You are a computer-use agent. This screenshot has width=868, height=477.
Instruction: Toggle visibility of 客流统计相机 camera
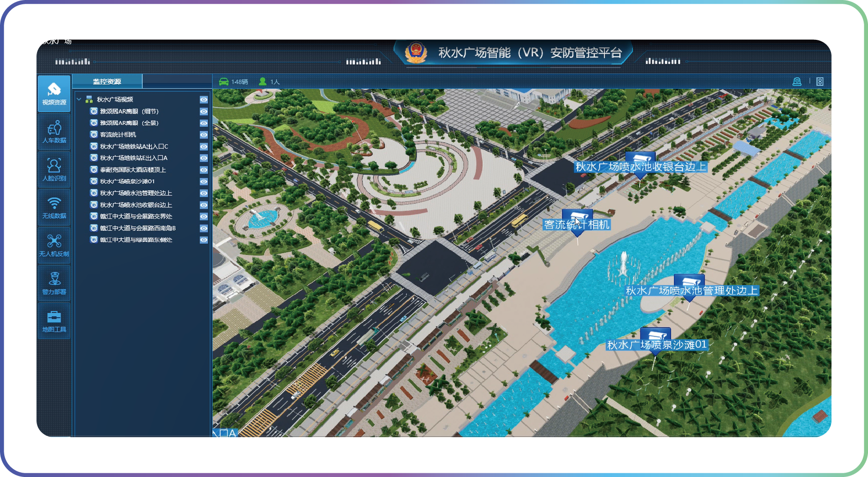click(x=204, y=135)
